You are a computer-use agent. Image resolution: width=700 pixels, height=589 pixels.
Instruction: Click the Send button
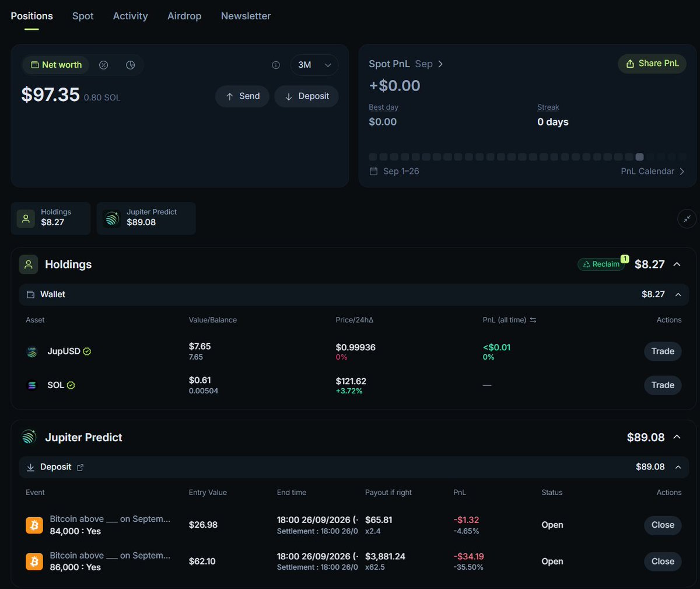(x=242, y=96)
